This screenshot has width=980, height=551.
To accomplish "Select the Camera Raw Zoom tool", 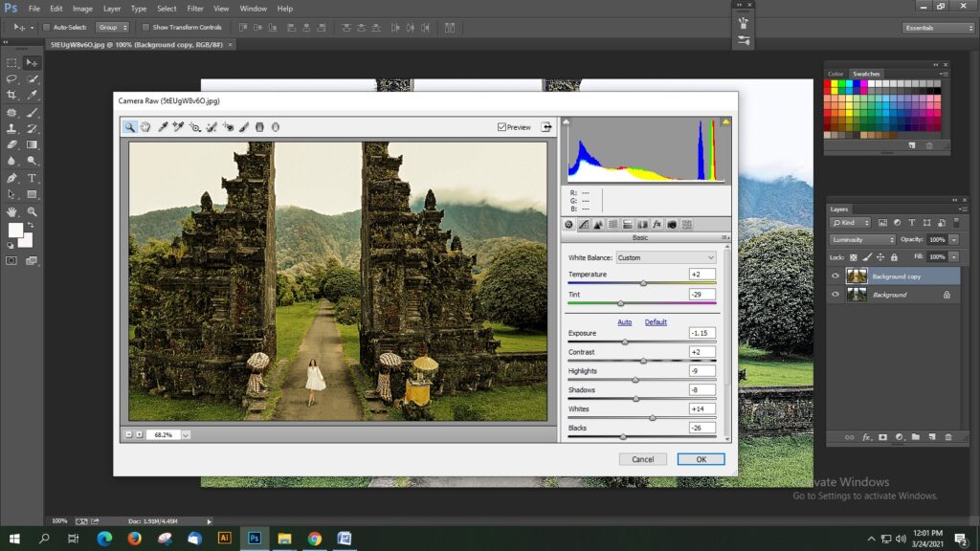I will (129, 127).
